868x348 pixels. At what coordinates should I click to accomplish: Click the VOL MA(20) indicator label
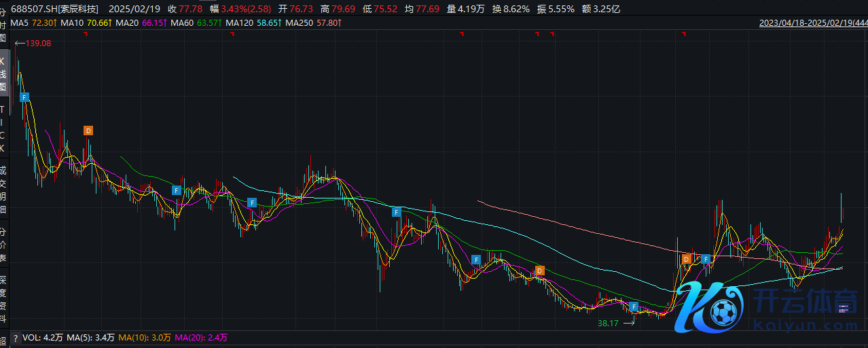tap(201, 338)
